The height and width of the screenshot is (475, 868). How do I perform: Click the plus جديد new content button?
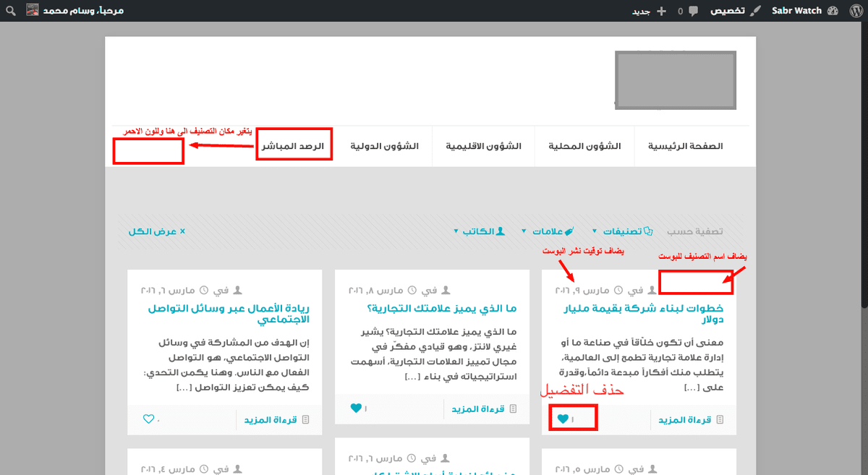(x=660, y=11)
